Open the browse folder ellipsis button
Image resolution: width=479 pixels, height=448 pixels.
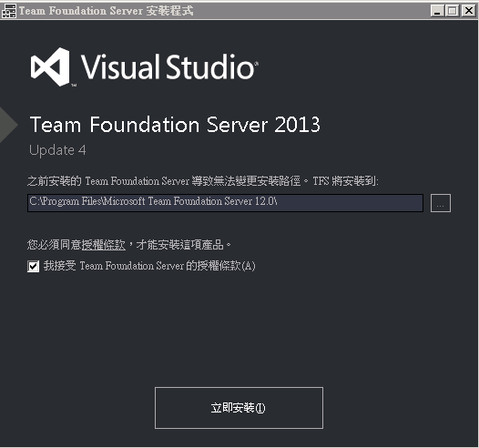click(x=440, y=203)
